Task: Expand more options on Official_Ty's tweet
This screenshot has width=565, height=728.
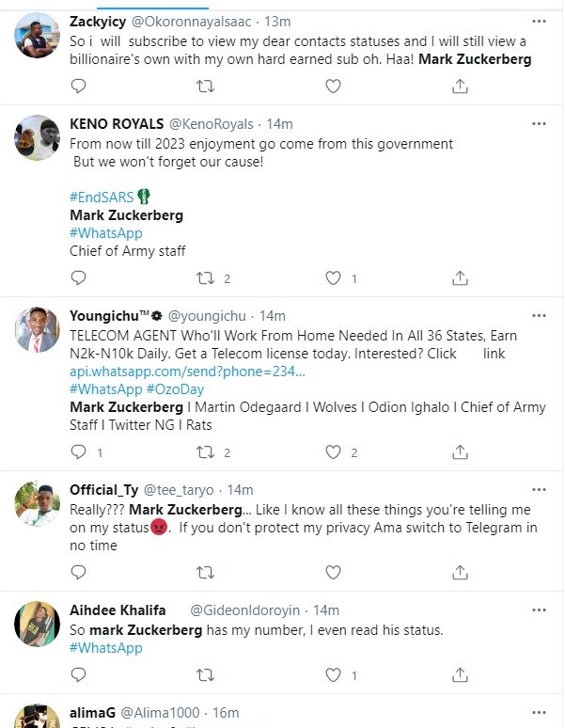Action: (x=538, y=489)
